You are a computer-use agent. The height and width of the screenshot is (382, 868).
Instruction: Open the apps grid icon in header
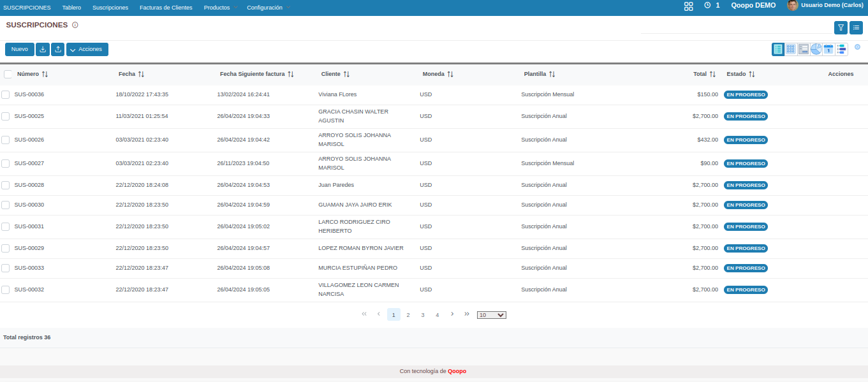[688, 6]
